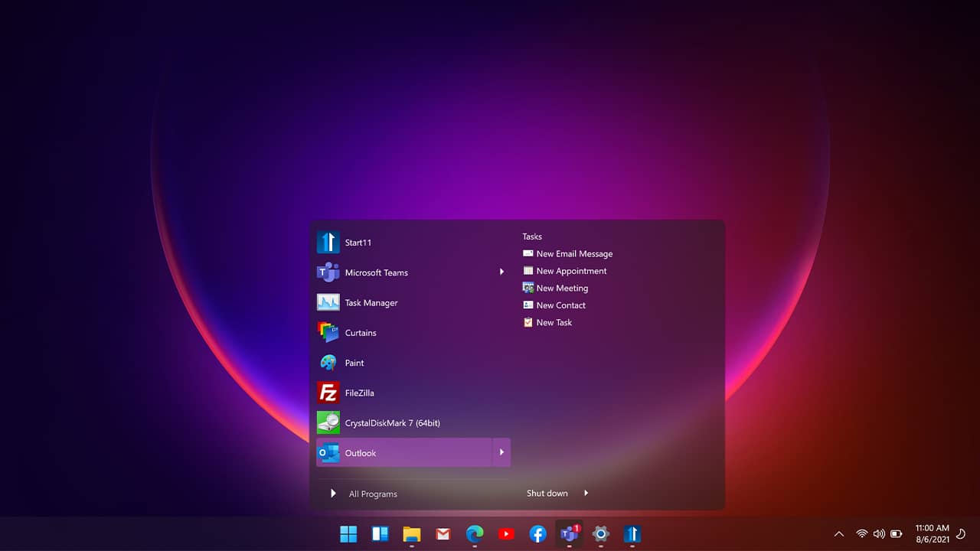Launch the Curtains app icon
980x551 pixels.
pos(328,332)
